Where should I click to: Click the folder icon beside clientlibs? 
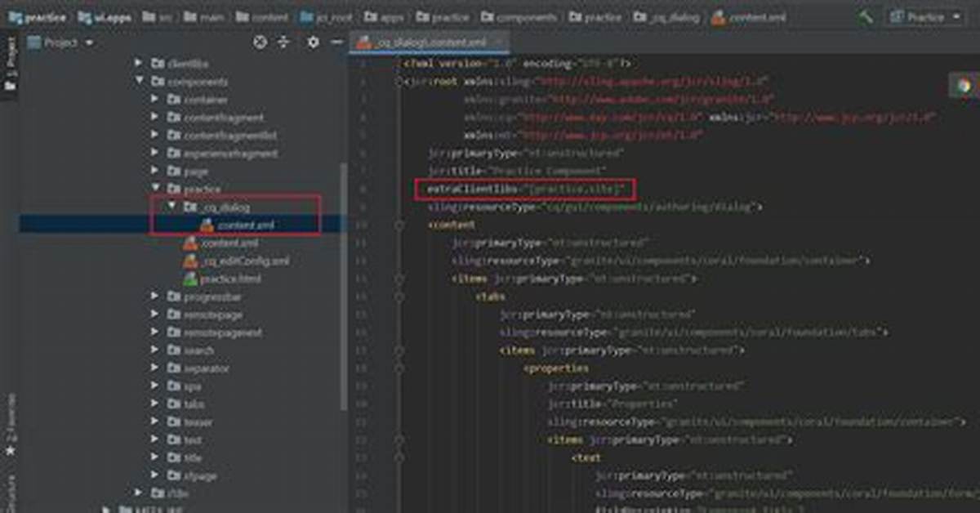coord(157,64)
